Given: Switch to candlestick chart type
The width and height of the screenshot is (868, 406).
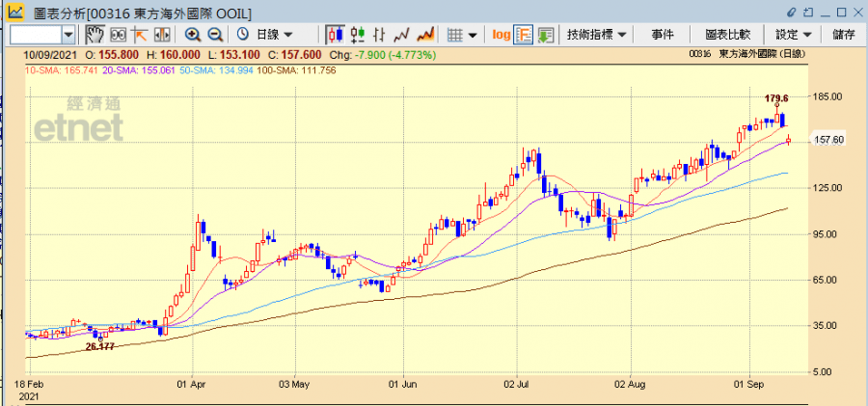Looking at the screenshot, I should 335,35.
